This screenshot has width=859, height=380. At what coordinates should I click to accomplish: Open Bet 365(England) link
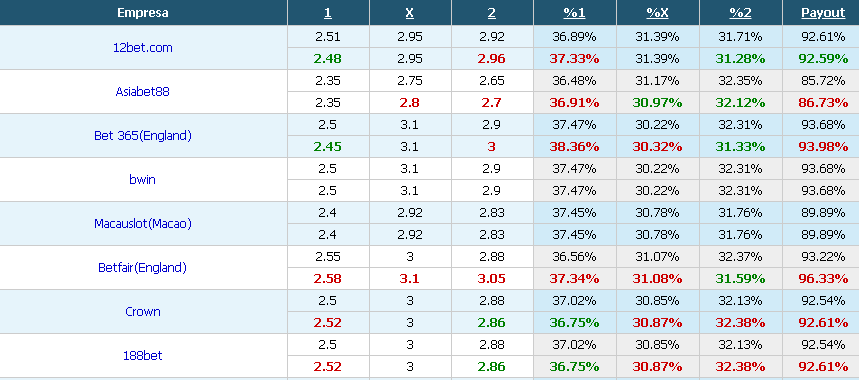(x=142, y=136)
